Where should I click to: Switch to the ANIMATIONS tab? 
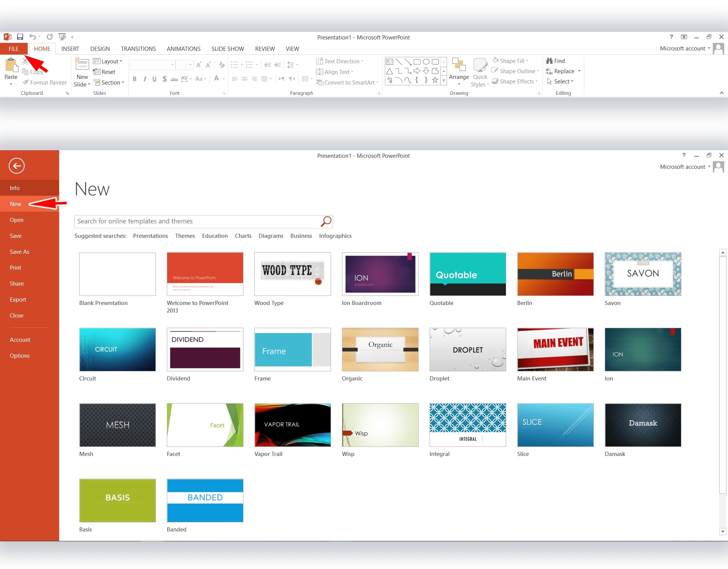184,49
